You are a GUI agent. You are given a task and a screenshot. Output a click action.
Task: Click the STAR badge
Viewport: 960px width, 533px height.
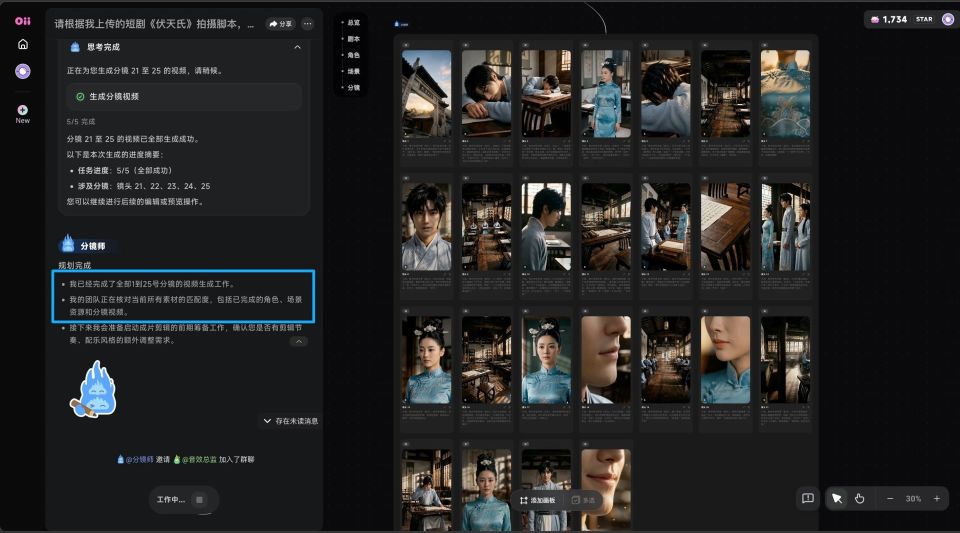click(x=924, y=20)
